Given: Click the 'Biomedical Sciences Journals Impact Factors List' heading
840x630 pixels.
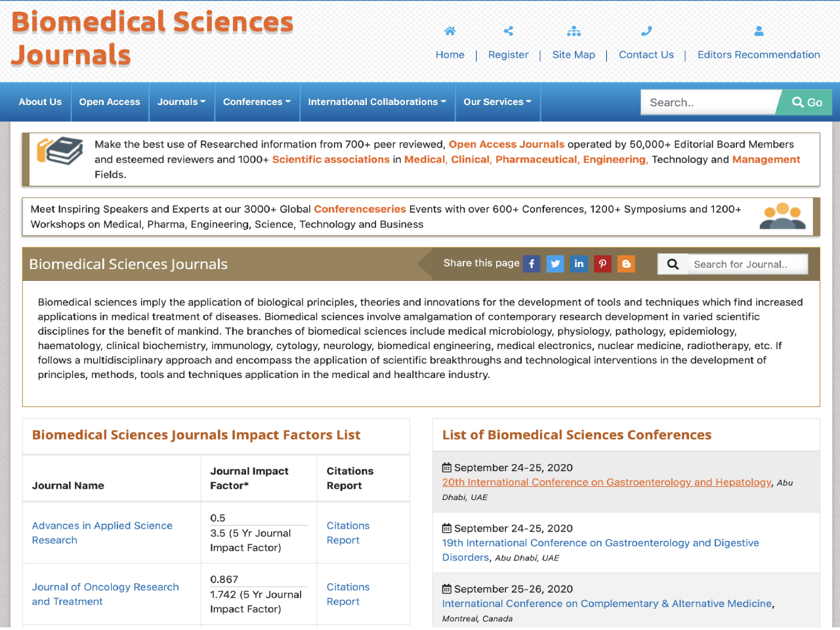Looking at the screenshot, I should point(196,435).
